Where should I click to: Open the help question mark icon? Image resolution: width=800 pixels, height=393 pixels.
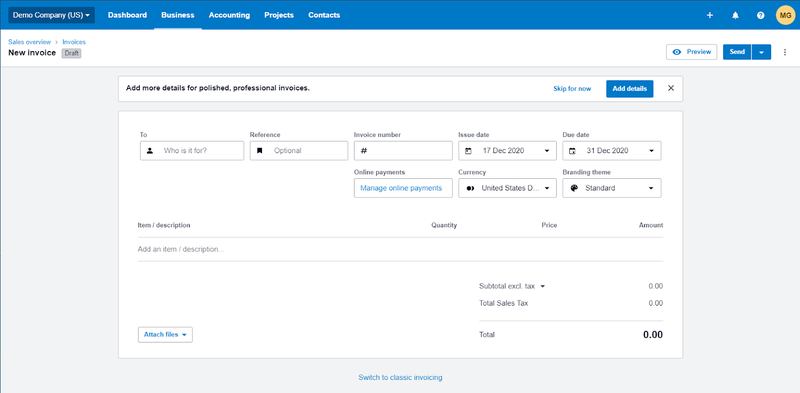[761, 15]
